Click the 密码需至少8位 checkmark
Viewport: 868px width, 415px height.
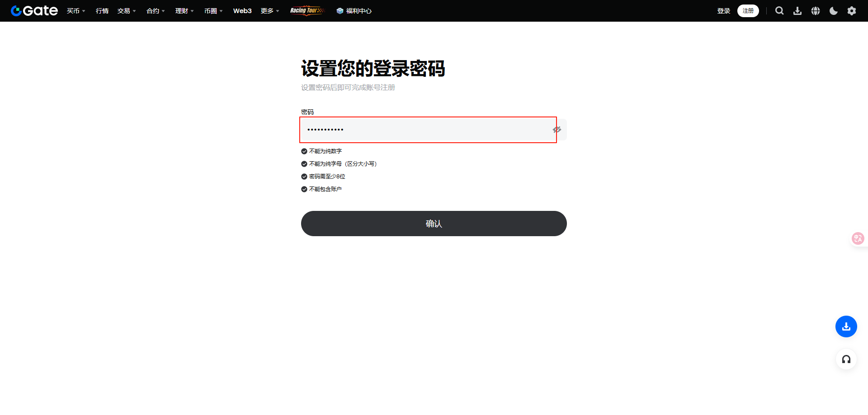[304, 177]
